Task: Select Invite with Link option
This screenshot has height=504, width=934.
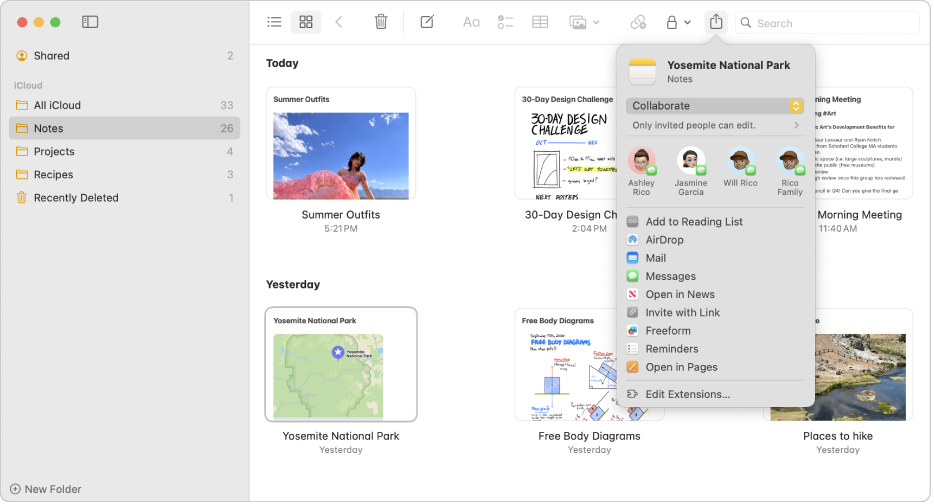Action: [682, 313]
